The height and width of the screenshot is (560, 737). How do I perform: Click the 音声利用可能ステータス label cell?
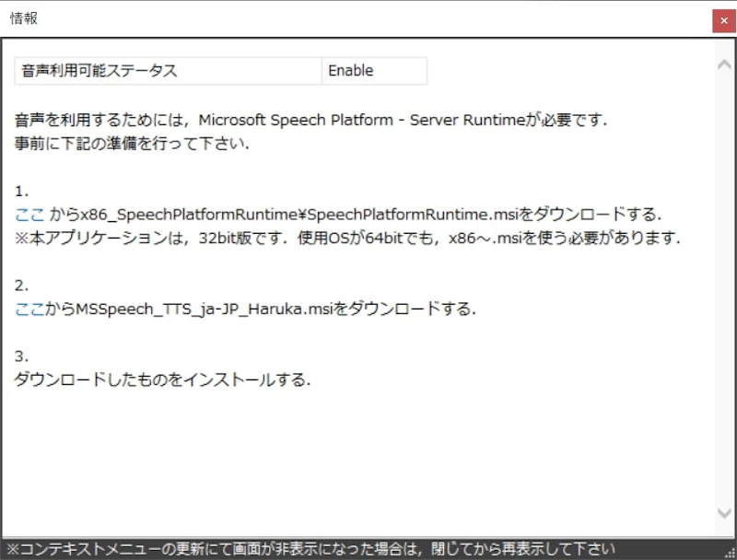(x=166, y=69)
